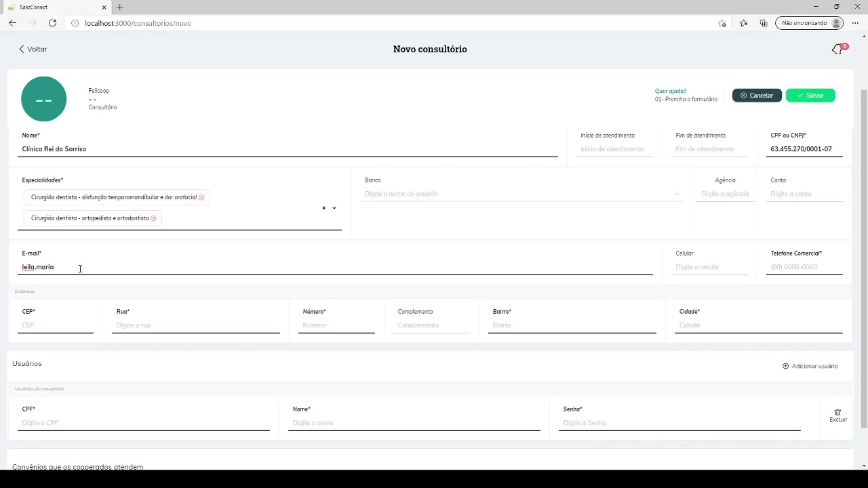This screenshot has width=868, height=488.
Task: Remove the ortopedista e ortodontista specialty tag
Action: click(x=153, y=218)
